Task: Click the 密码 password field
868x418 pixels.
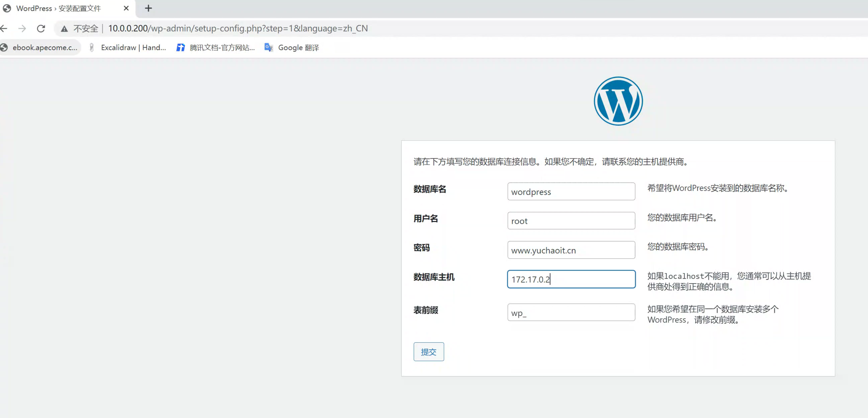Action: [571, 250]
